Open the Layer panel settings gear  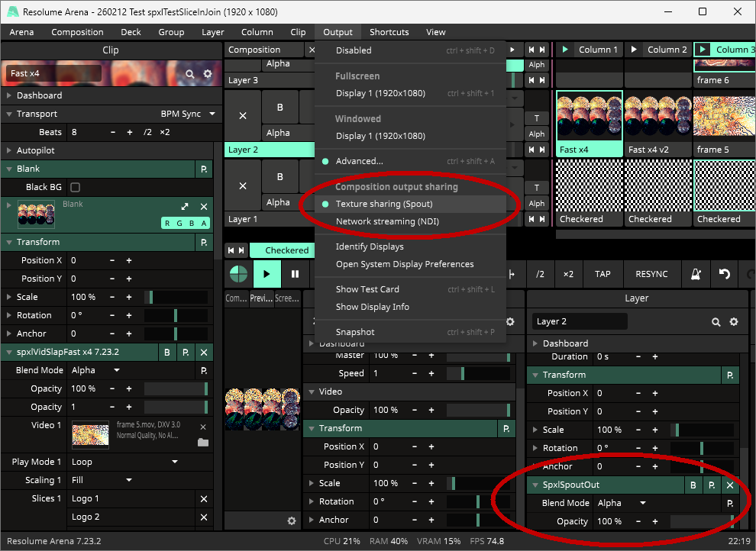(x=734, y=322)
